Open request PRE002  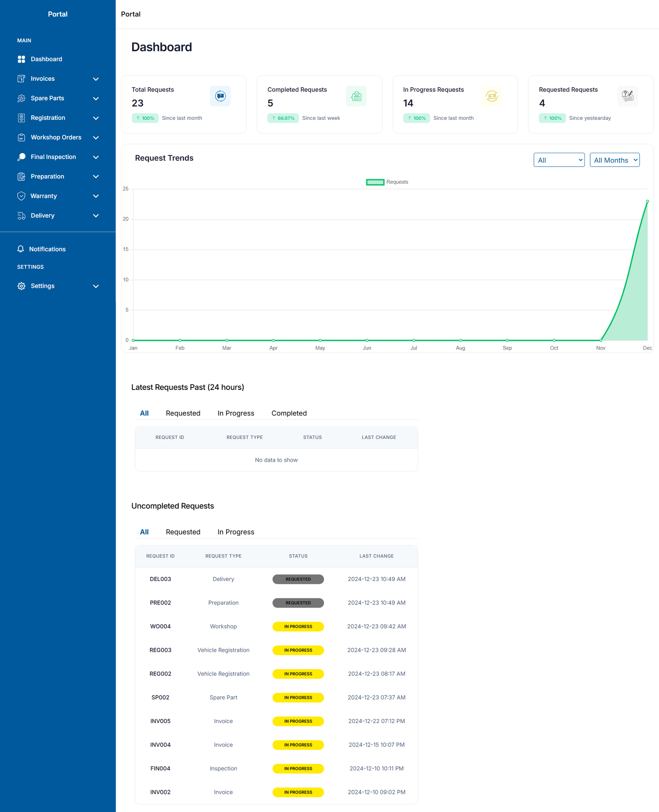point(160,603)
